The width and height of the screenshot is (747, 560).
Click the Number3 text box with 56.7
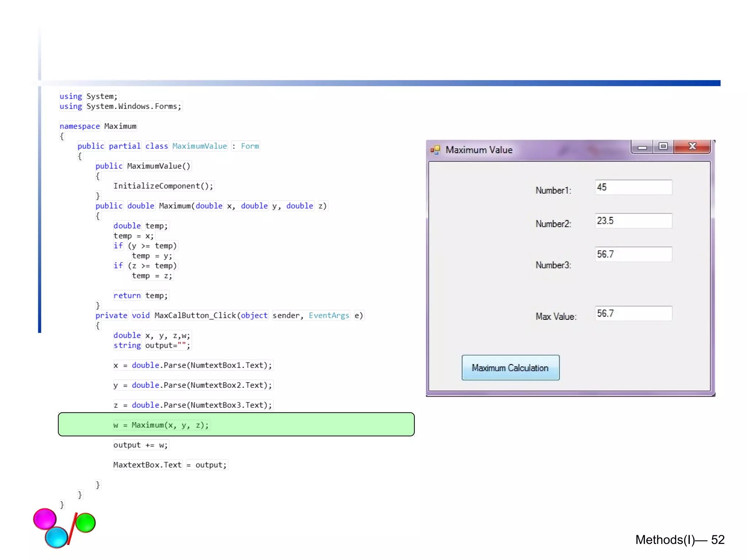[633, 254]
